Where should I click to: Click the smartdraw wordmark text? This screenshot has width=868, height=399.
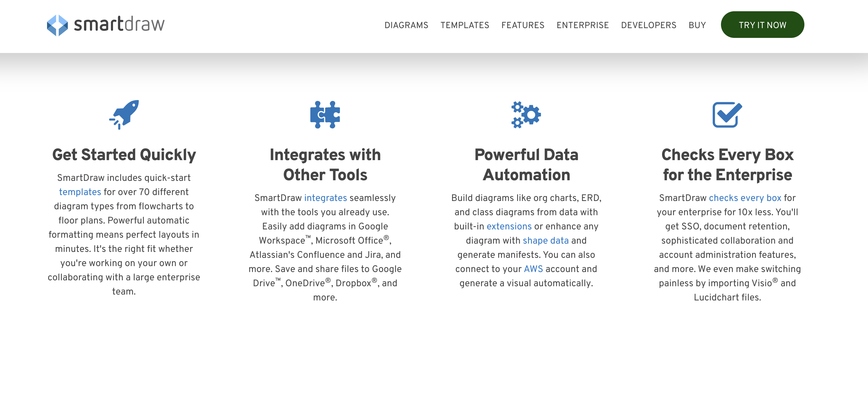(x=119, y=25)
